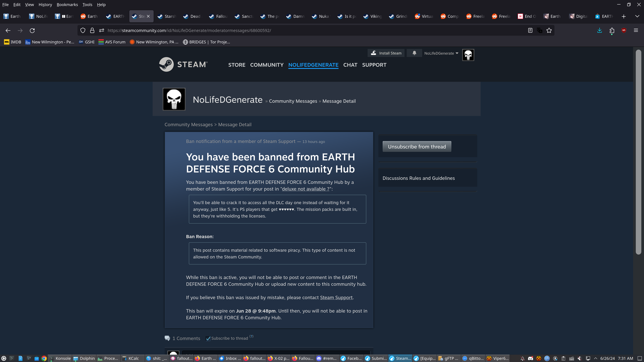Open Firefox downloads arrow icon

(x=600, y=31)
